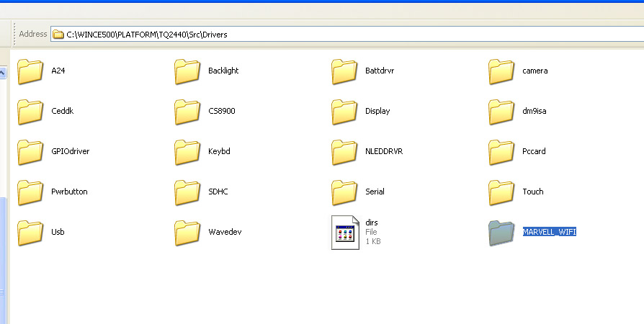Click the highlighted MARVELL_WIFI name
644x324 pixels.
click(549, 232)
